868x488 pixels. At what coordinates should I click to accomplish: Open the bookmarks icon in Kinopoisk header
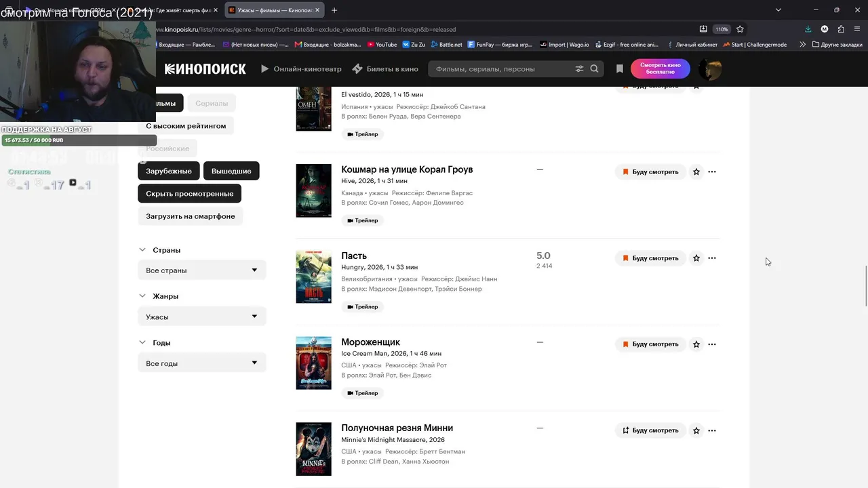point(619,68)
